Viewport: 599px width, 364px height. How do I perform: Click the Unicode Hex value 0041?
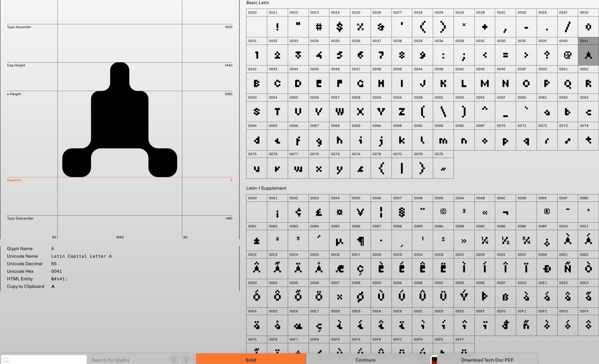(56, 271)
